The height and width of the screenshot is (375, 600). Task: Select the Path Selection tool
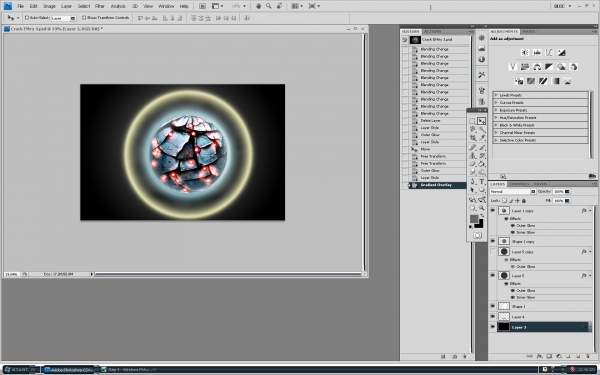pyautogui.click(x=473, y=190)
